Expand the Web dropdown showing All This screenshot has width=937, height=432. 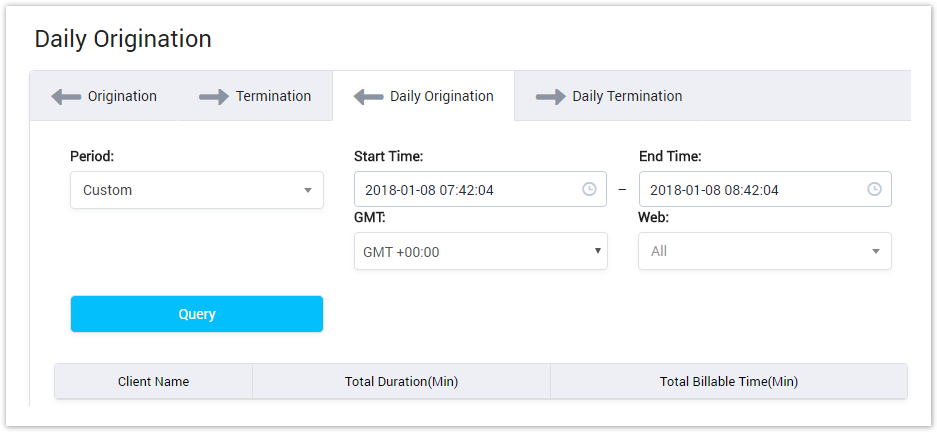point(764,252)
